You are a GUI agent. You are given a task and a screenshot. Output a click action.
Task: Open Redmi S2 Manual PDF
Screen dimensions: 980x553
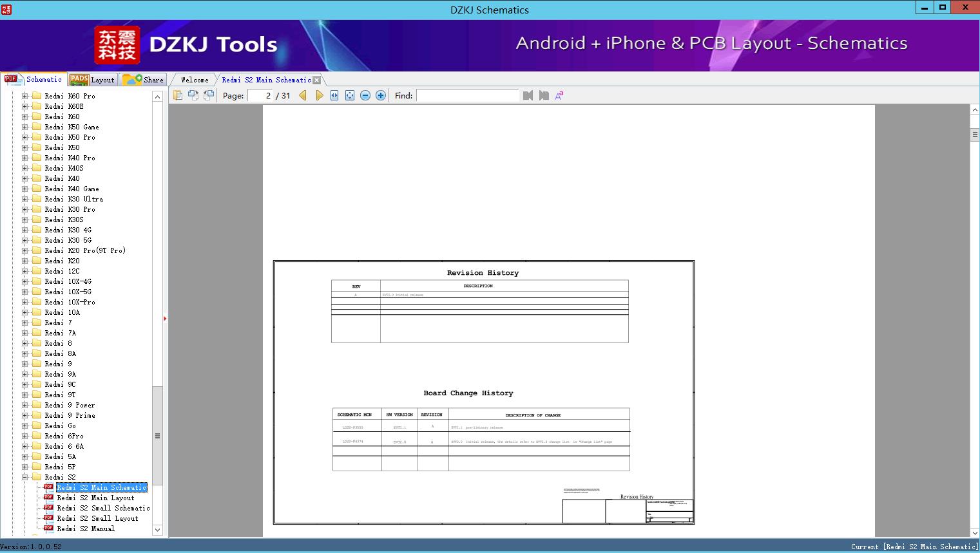86,529
